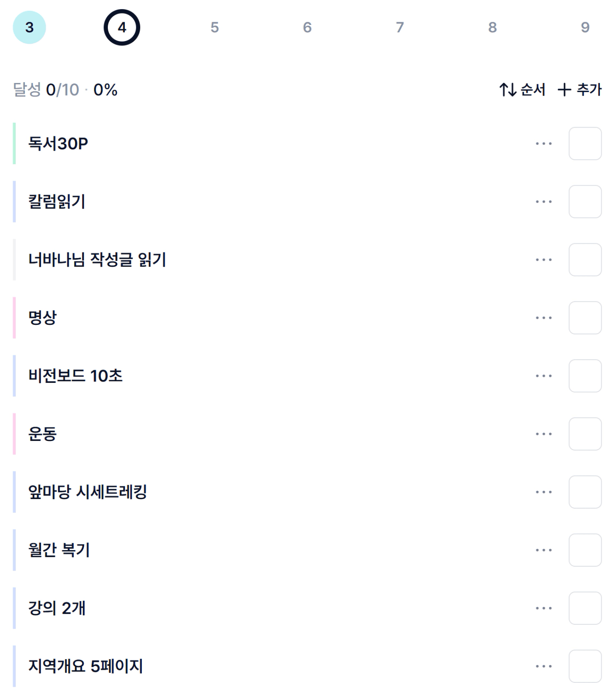Check the 지역개요 5페이지 checkbox
This screenshot has width=616, height=699.
click(x=585, y=666)
